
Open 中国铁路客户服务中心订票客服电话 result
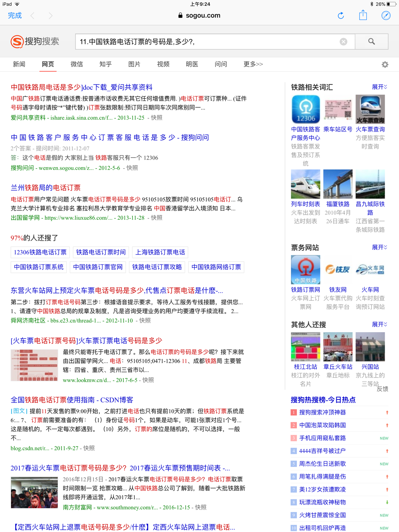110,138
